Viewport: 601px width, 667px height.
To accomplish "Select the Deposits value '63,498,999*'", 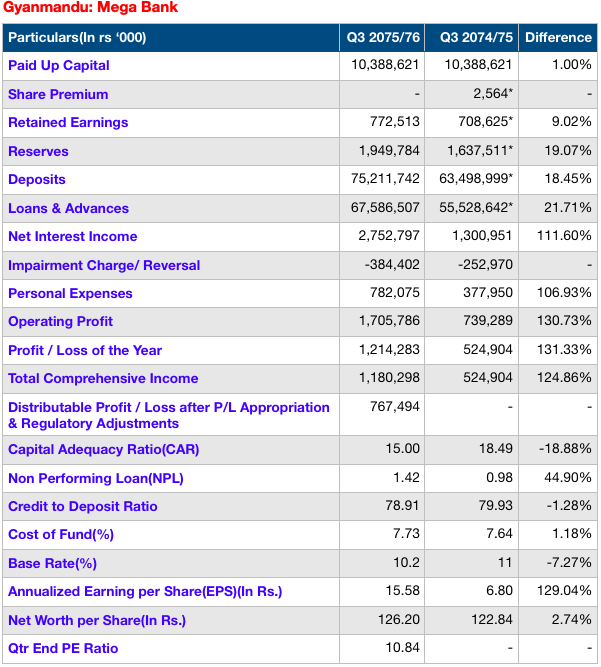I will click(476, 179).
